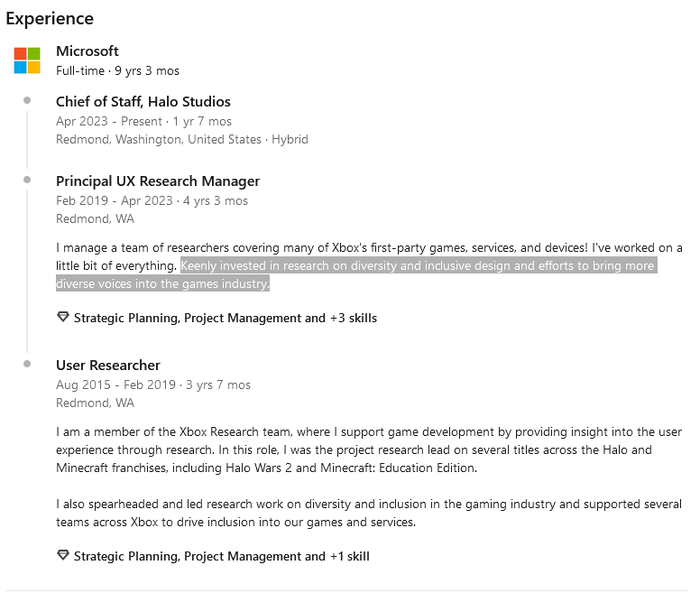Screen dimensions: 700x593
Task: Expand Strategic Planning, Project Management and +1 skill
Action: [221, 556]
